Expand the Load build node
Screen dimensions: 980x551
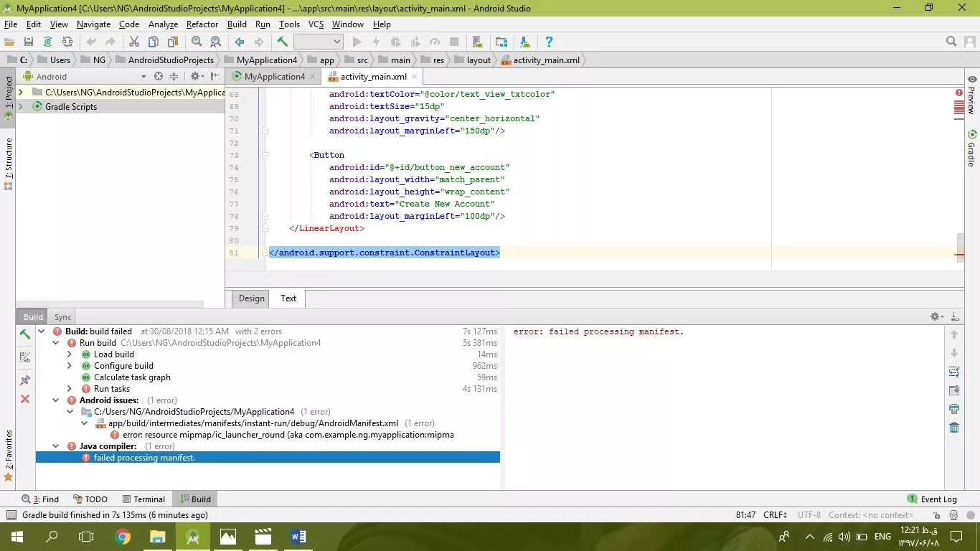click(70, 354)
